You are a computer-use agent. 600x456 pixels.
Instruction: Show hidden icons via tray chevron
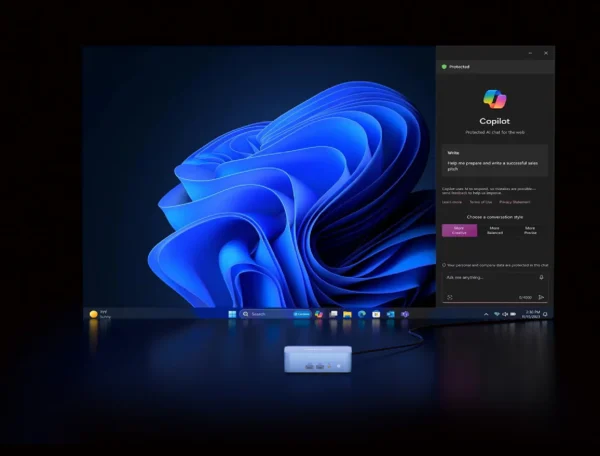click(486, 314)
